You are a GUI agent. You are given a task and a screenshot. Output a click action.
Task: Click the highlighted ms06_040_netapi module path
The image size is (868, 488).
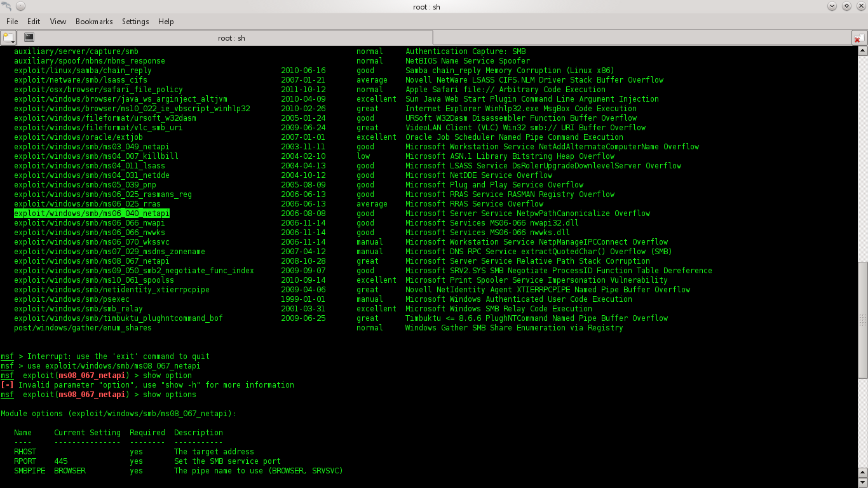[x=92, y=213]
